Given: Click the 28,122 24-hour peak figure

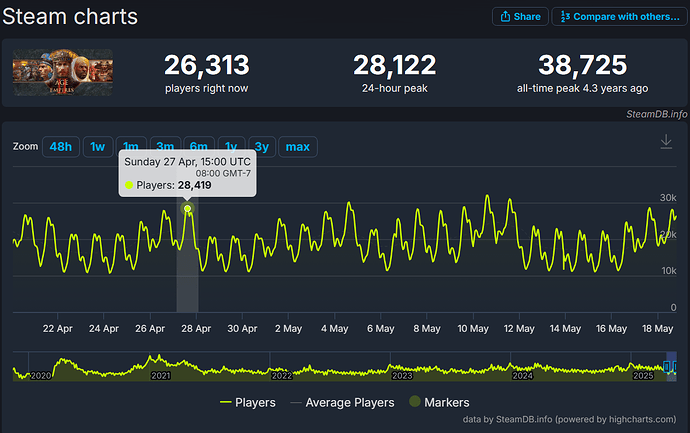Looking at the screenshot, I should [x=395, y=65].
